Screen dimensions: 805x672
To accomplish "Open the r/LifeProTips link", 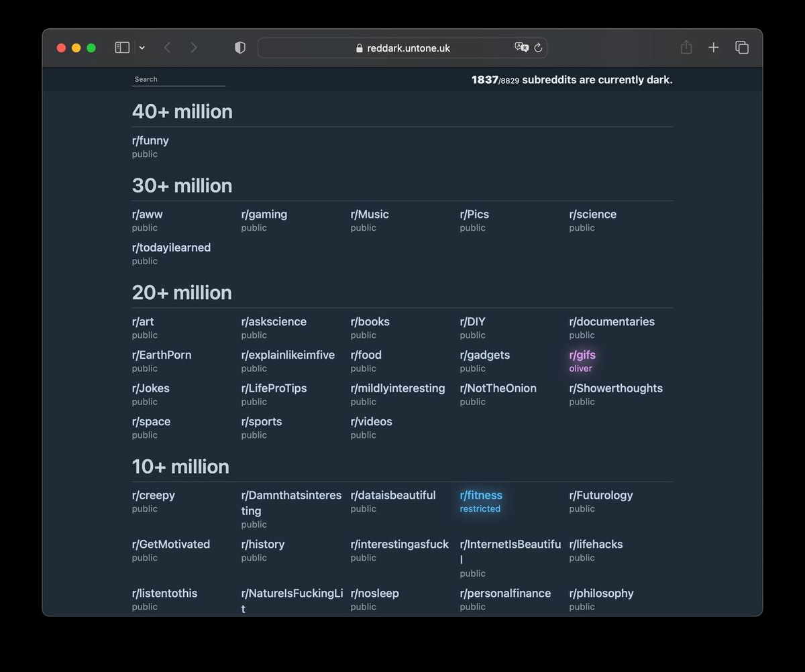I will [274, 388].
